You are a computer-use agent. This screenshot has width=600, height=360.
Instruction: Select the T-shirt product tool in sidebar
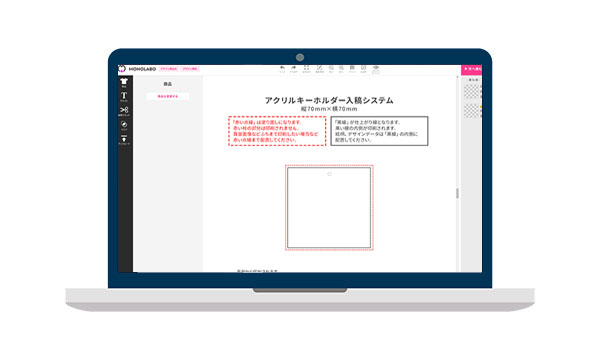pyautogui.click(x=124, y=83)
